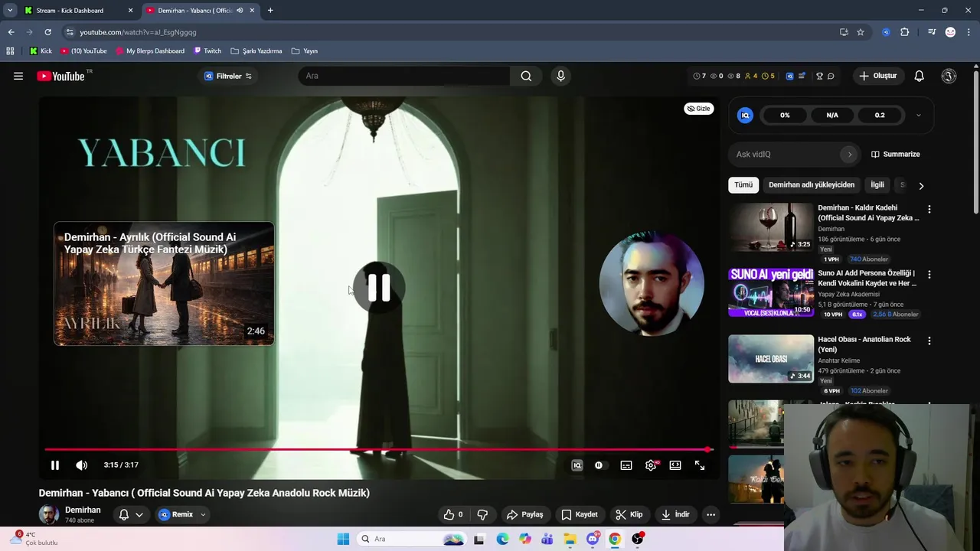
Task: Open Microsoft Edge from taskbar
Action: [502, 539]
